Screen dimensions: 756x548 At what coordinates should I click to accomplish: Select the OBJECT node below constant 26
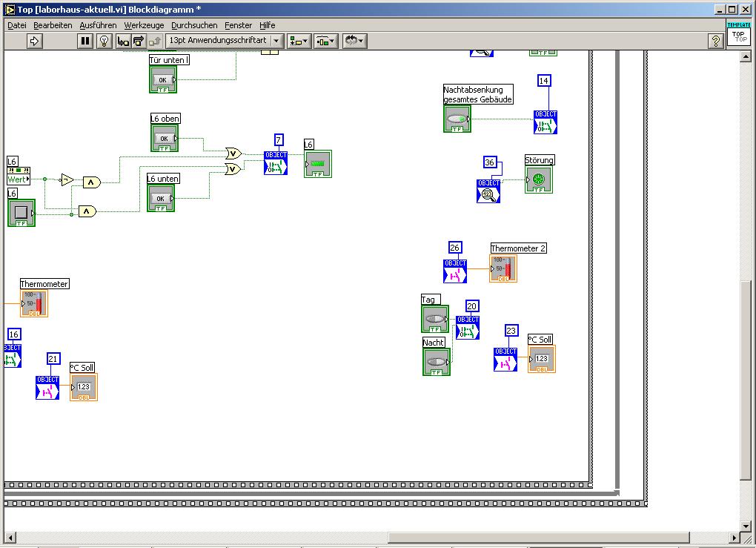tap(455, 271)
